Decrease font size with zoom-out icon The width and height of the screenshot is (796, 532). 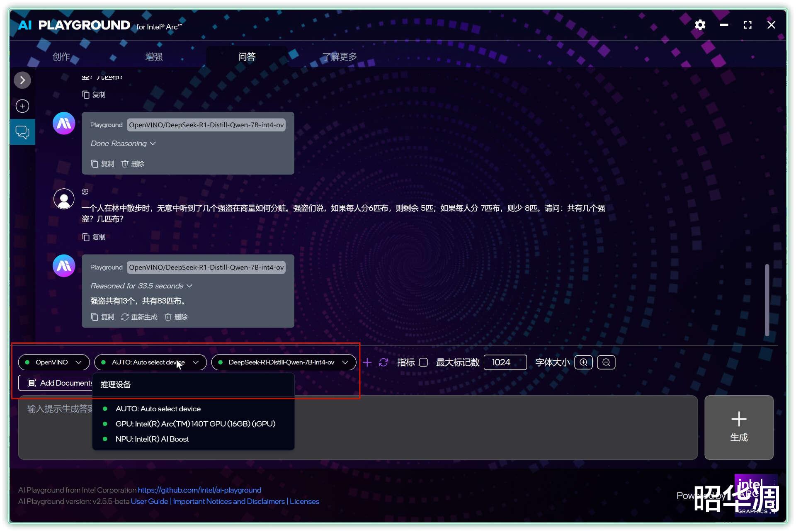(606, 362)
